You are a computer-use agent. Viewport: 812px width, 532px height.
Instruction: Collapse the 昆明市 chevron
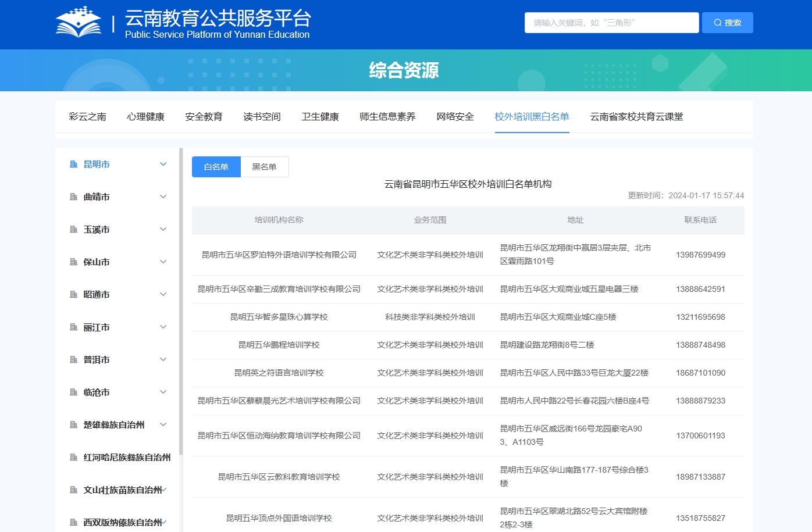click(163, 165)
